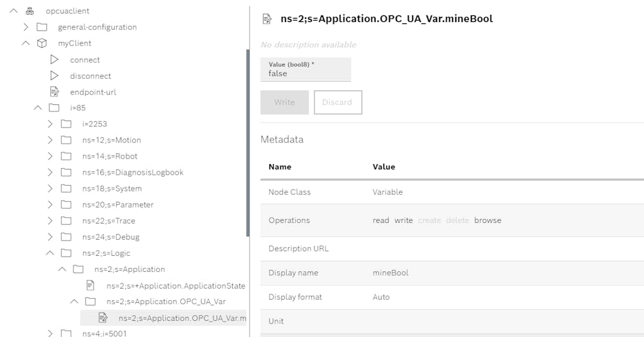644x337 pixels.
Task: Click the connect play icon
Action: click(x=54, y=59)
